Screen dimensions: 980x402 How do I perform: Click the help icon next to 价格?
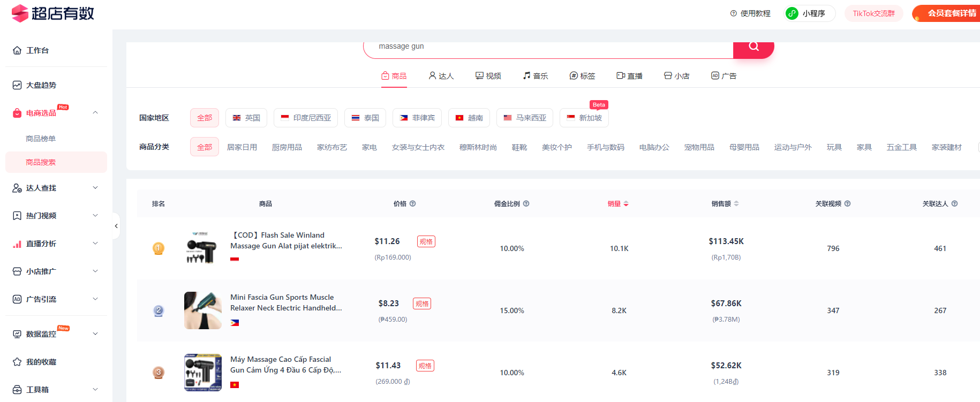click(413, 203)
